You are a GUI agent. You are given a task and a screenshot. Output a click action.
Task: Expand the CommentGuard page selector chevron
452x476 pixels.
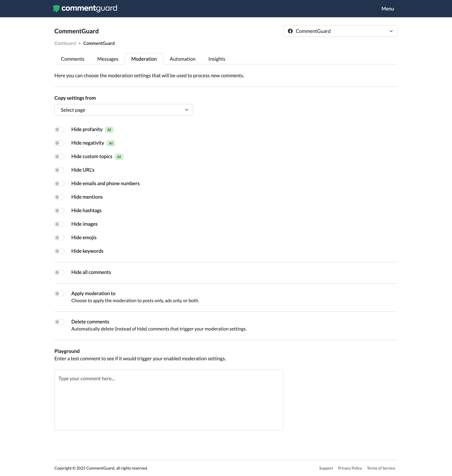click(x=391, y=31)
